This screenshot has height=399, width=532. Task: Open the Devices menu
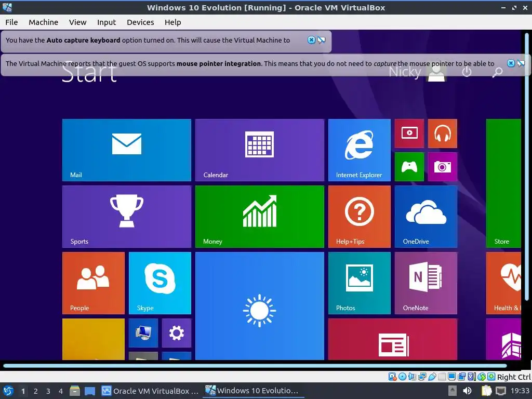click(x=140, y=22)
